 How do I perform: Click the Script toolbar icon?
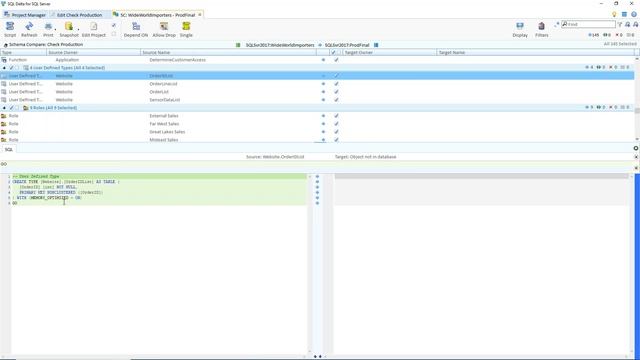tap(10, 29)
